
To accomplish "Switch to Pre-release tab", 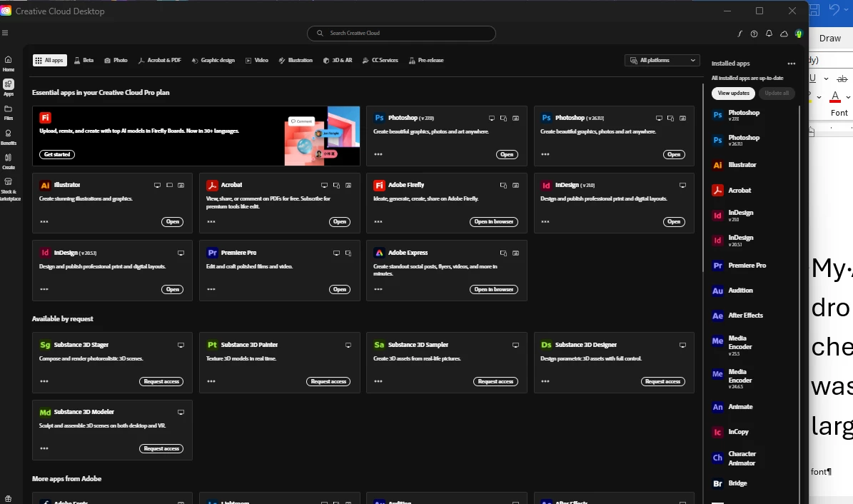I will click(426, 61).
